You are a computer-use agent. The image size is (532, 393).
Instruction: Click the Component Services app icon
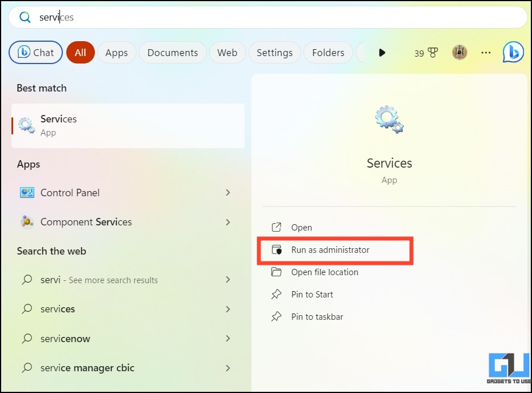pos(27,222)
